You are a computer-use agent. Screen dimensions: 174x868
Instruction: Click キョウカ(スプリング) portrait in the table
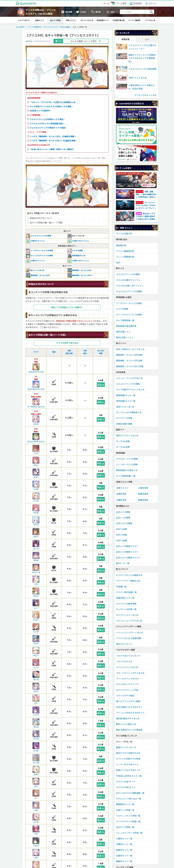[x=36, y=384]
